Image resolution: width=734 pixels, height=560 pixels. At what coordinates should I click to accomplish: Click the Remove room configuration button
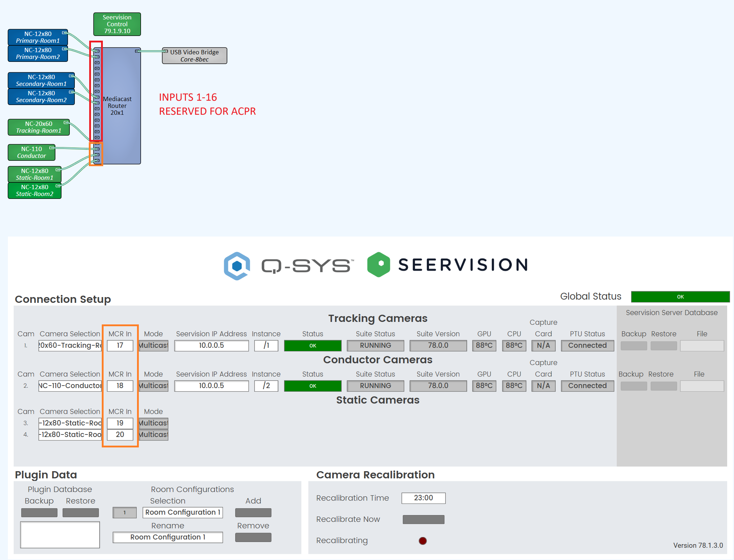click(x=253, y=537)
